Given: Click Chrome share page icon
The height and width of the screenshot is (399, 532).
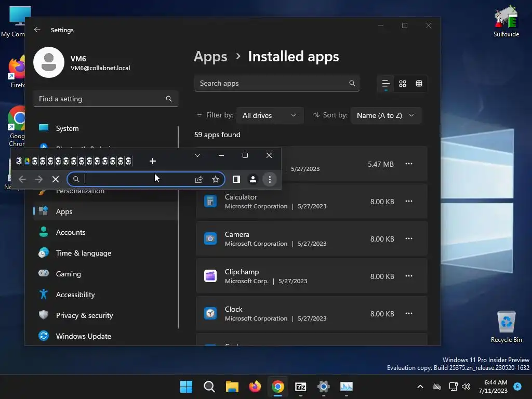Looking at the screenshot, I should click(199, 179).
